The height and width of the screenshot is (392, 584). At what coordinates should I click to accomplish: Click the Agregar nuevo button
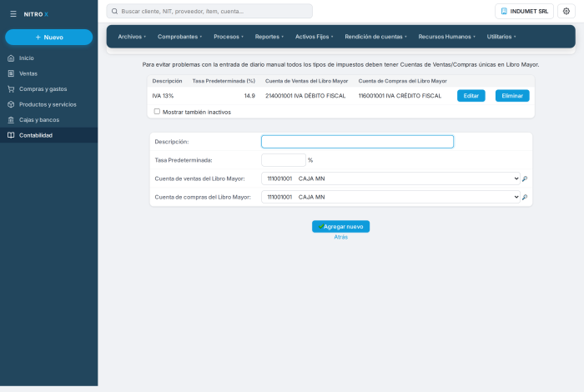click(340, 226)
